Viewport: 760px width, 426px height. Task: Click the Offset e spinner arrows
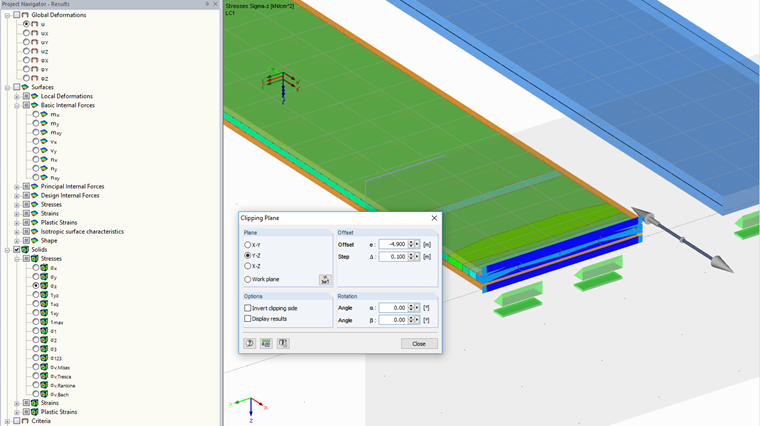click(411, 244)
